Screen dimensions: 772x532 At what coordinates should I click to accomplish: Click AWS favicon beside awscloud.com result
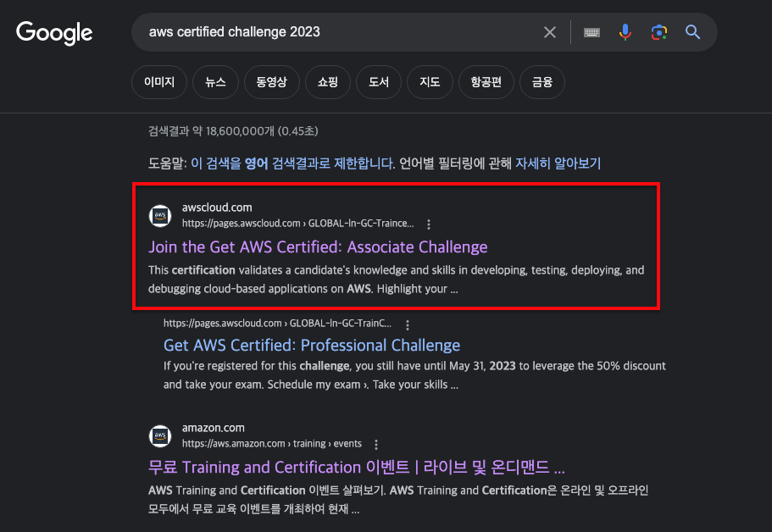click(x=160, y=215)
